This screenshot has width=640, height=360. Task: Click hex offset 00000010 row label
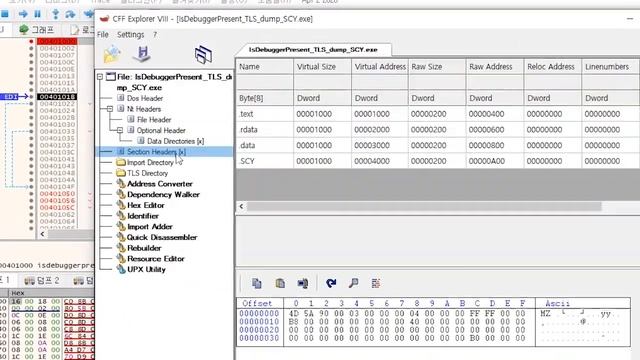tap(259, 322)
